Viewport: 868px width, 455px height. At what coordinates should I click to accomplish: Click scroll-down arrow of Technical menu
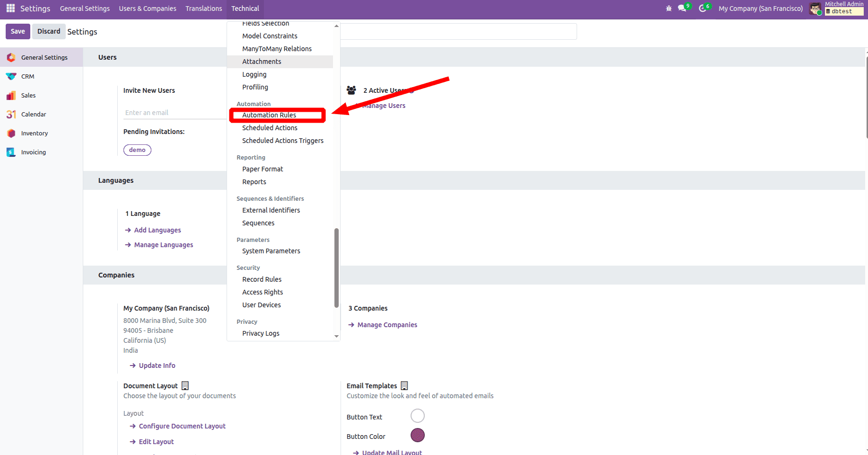[x=336, y=337]
